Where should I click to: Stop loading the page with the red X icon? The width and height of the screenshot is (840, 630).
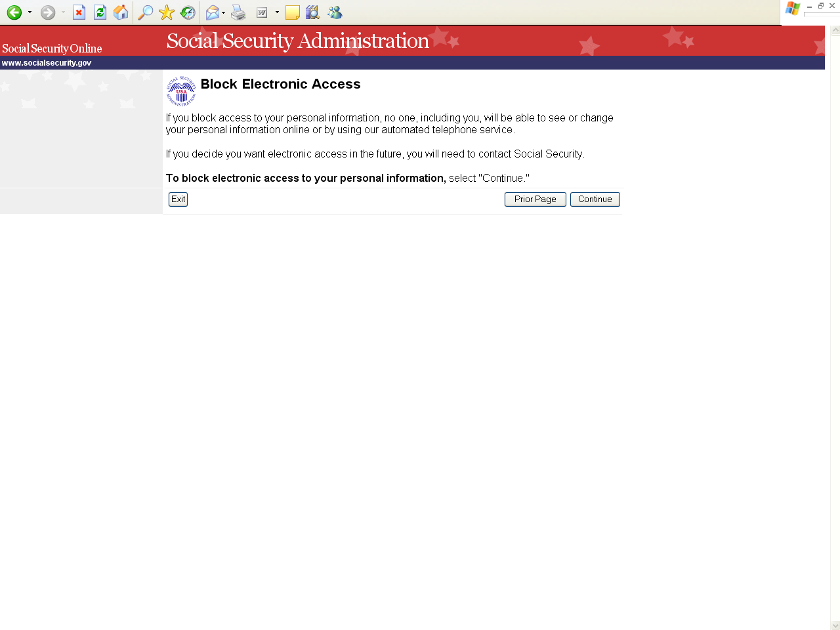79,12
